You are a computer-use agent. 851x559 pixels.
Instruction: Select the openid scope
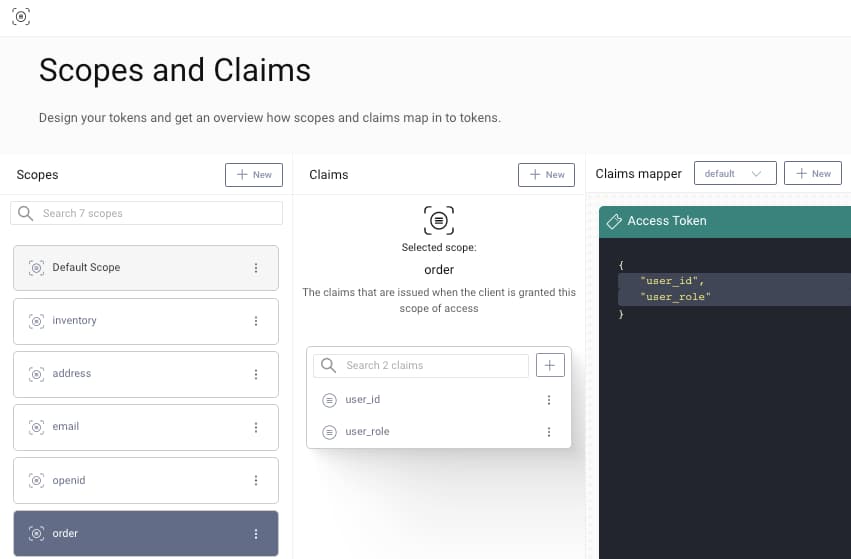coord(130,481)
